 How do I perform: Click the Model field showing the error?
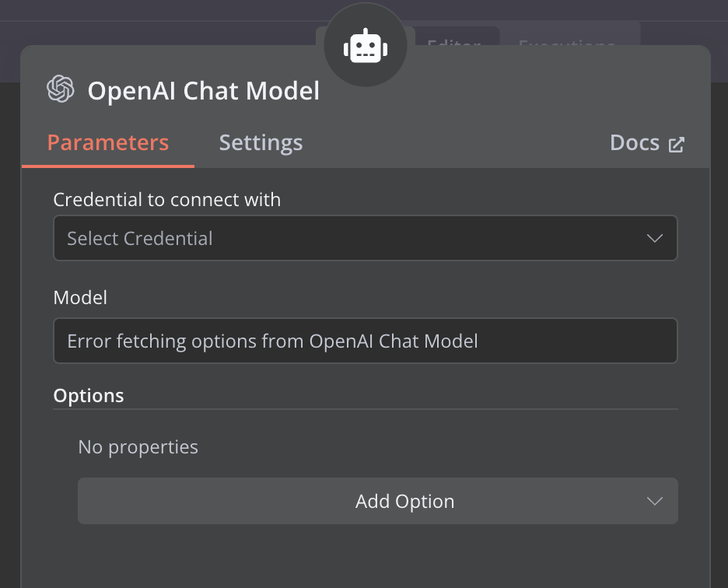(x=365, y=341)
